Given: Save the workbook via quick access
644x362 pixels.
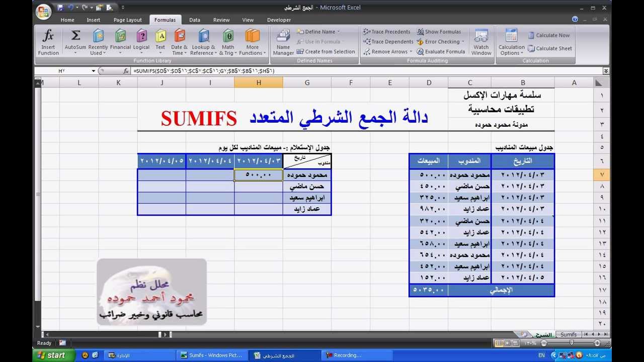Looking at the screenshot, I should point(60,8).
